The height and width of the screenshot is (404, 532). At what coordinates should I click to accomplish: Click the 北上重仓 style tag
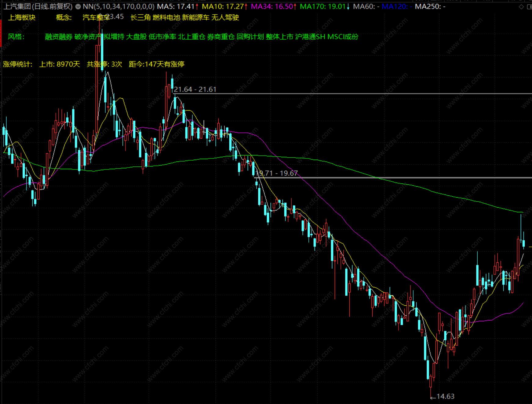(x=192, y=37)
